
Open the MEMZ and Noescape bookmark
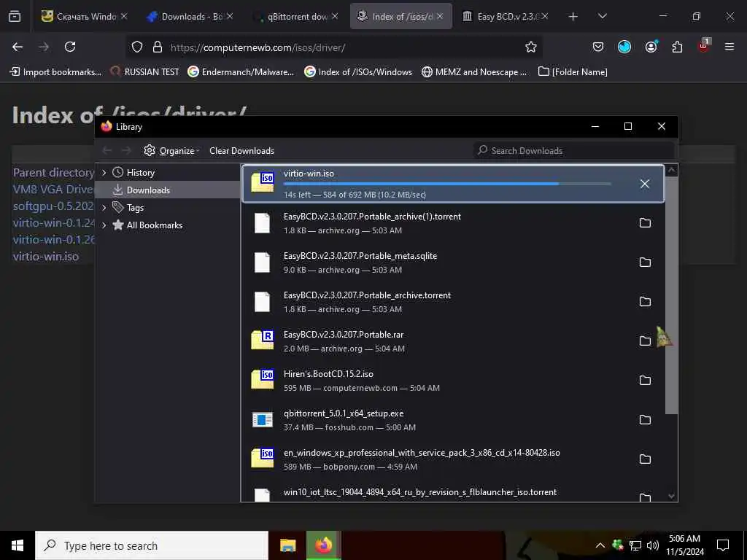point(475,72)
